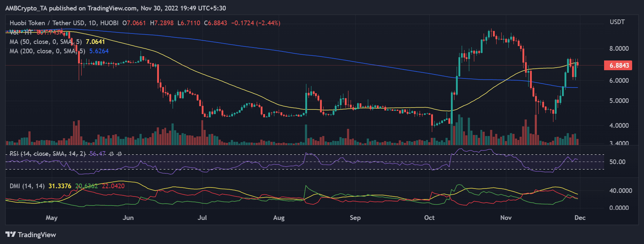Click the open price O7.0661 value

pos(134,23)
